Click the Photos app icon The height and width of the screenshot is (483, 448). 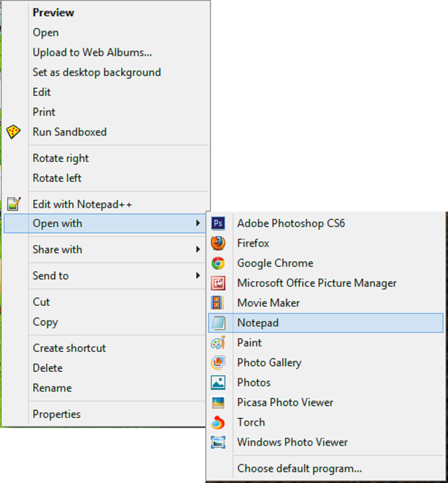click(x=218, y=383)
